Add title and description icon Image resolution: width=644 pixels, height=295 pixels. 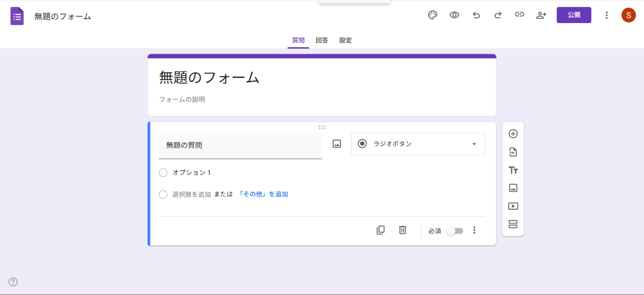513,170
